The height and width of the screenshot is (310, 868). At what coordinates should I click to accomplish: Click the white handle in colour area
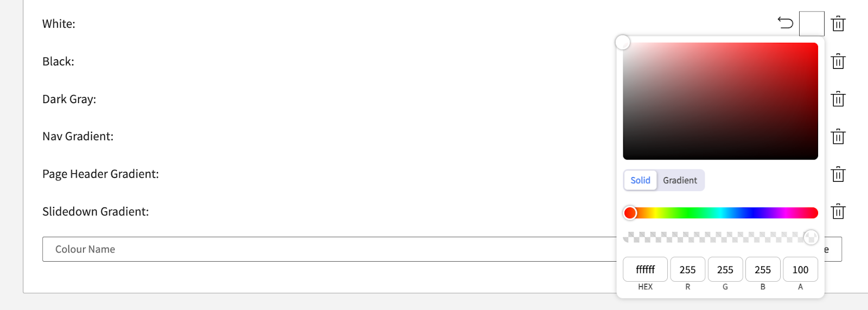click(x=623, y=42)
